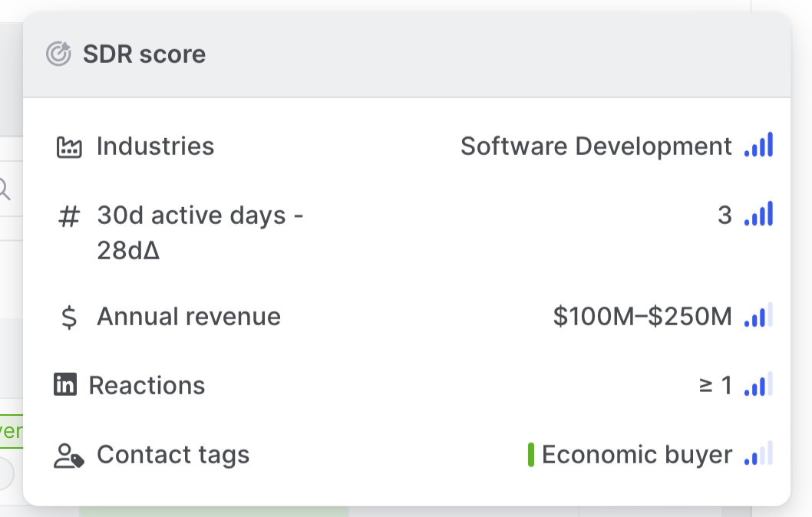This screenshot has height=517, width=812.
Task: Click the Industries row label
Action: pos(155,147)
